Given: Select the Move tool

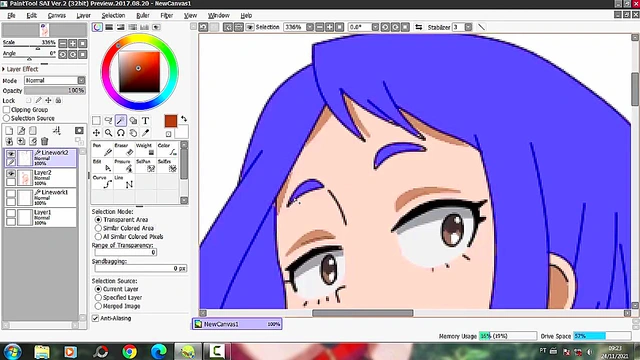Looking at the screenshot, I should point(96,133).
